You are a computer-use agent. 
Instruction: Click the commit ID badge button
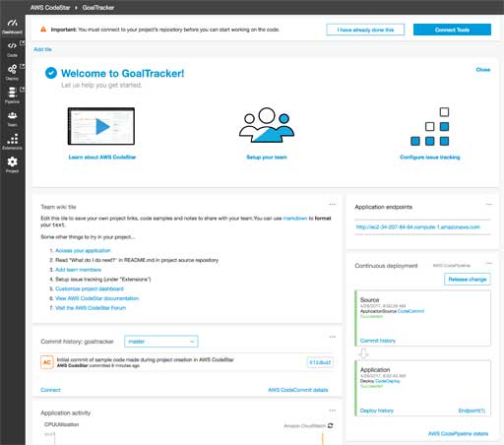point(320,362)
